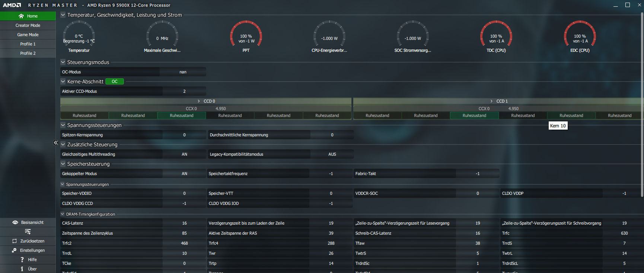Click the TDC (CPU) gauge
The image size is (644, 273).
pyautogui.click(x=496, y=36)
